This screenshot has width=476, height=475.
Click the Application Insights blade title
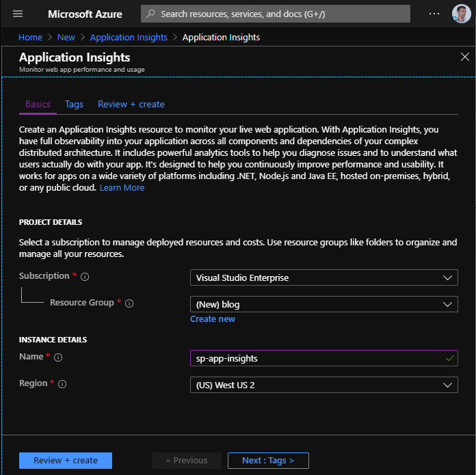pos(75,57)
